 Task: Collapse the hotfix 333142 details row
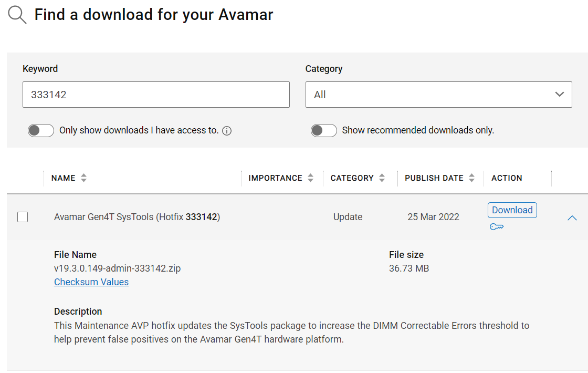[x=572, y=217]
